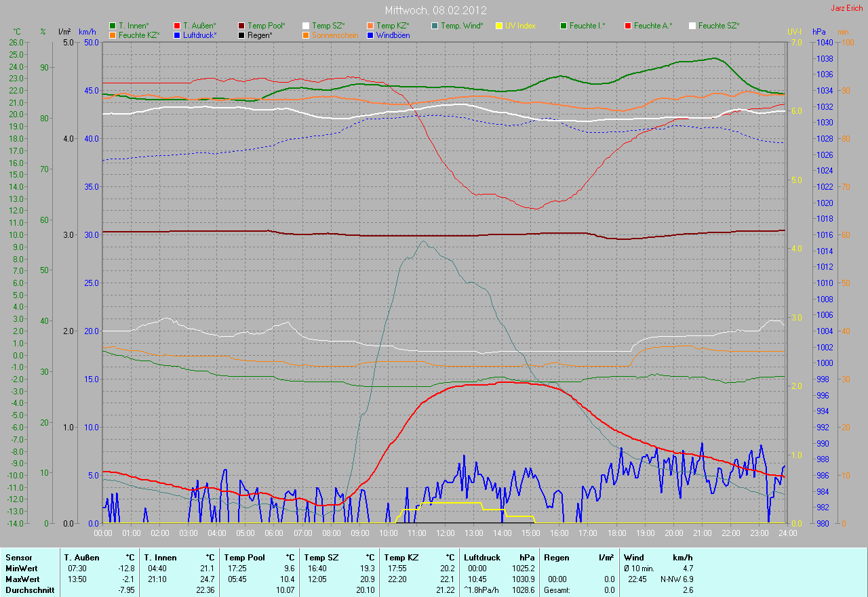Click the yellow UV Index legend square
868x597 pixels.
(499, 26)
